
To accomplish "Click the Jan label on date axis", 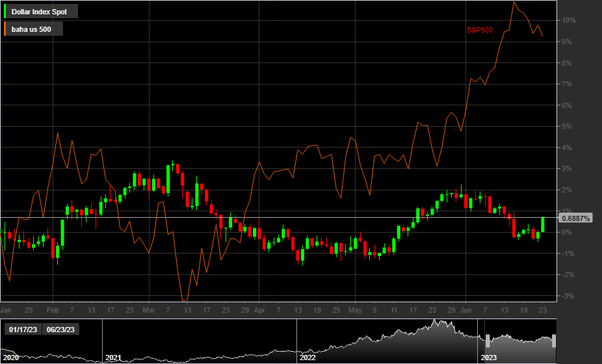I will pos(6,310).
